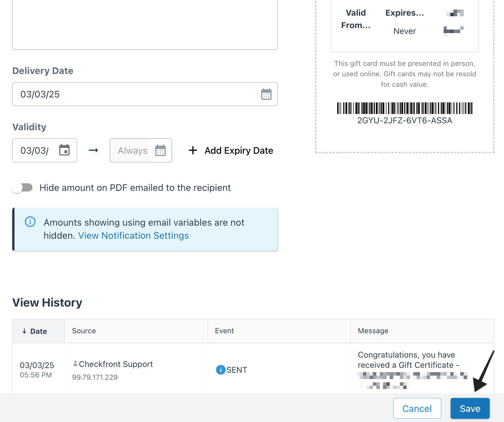The width and height of the screenshot is (504, 422).
Task: Click the info icon in the blue notice
Action: click(x=30, y=222)
